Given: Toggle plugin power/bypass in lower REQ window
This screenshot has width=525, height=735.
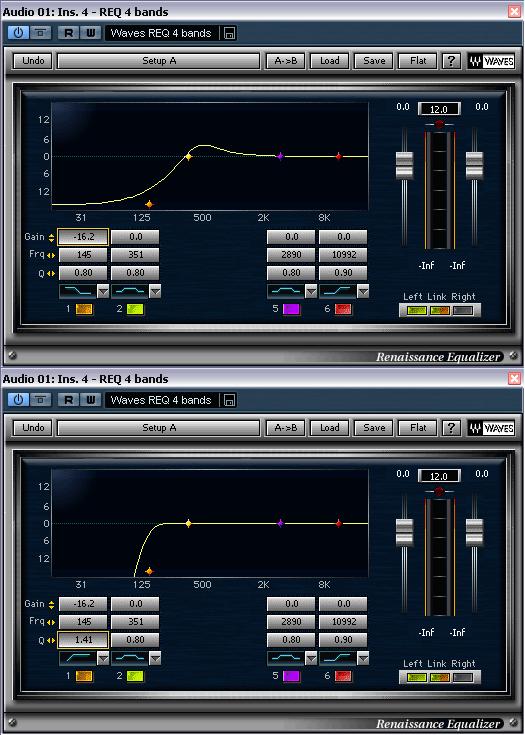Looking at the screenshot, I should click(x=18, y=400).
